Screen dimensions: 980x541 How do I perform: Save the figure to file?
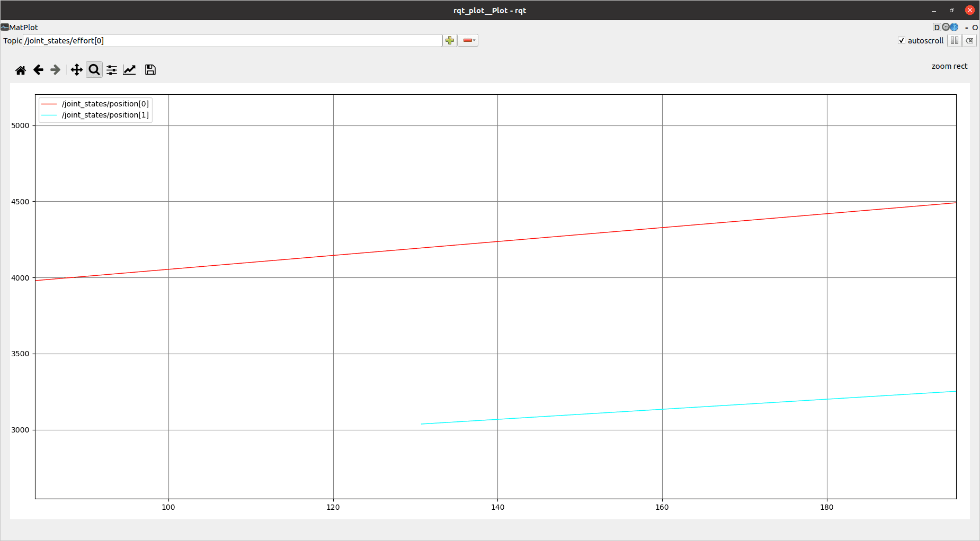[150, 70]
